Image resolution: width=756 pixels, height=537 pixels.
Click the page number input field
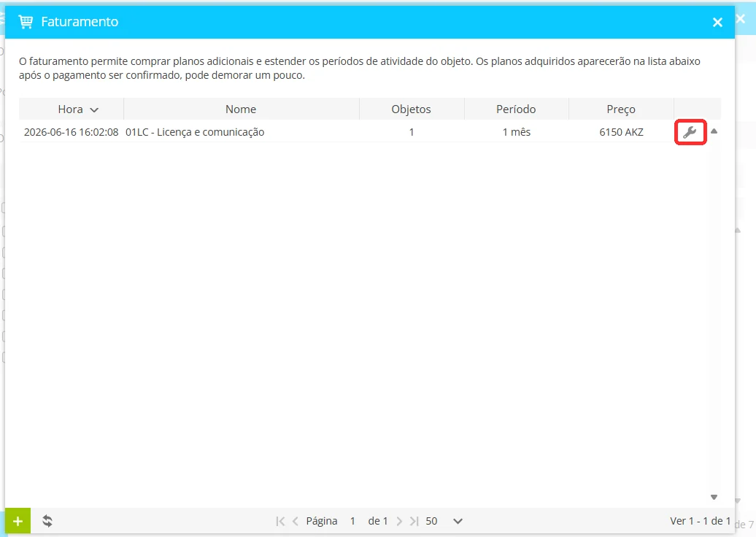pyautogui.click(x=353, y=521)
